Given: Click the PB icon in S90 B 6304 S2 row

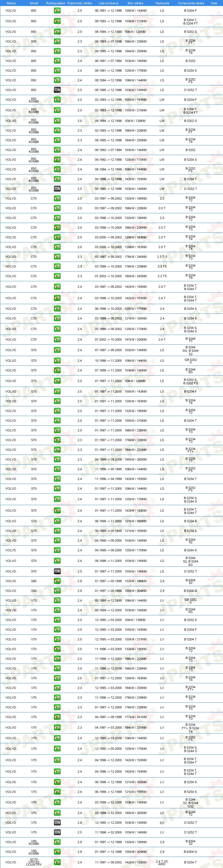Looking at the screenshot, I should [57, 581].
